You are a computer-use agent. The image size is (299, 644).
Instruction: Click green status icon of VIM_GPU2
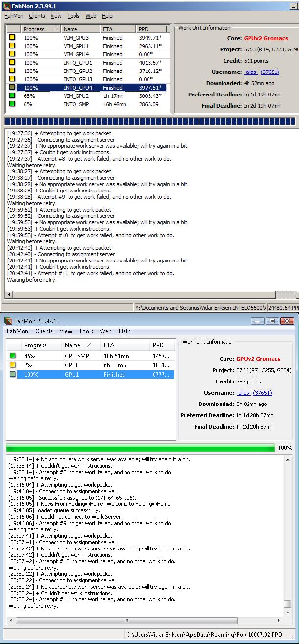tap(12, 96)
